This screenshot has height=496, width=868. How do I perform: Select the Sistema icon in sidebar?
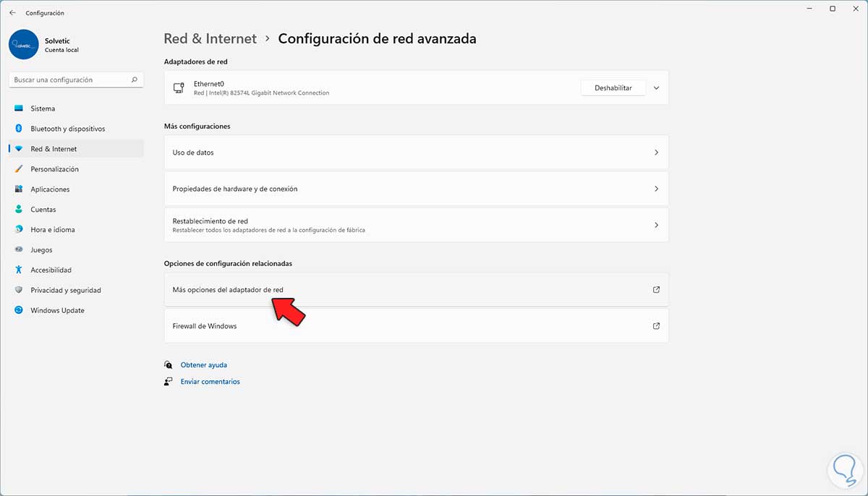[x=19, y=108]
